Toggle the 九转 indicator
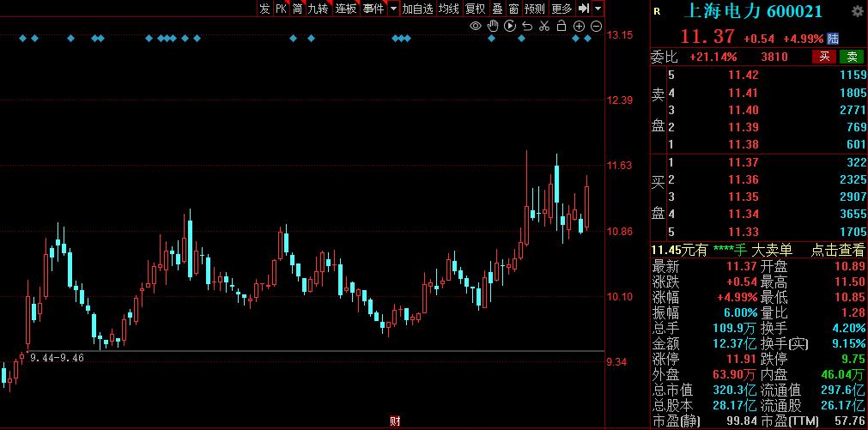The width and height of the screenshot is (868, 430). click(319, 9)
